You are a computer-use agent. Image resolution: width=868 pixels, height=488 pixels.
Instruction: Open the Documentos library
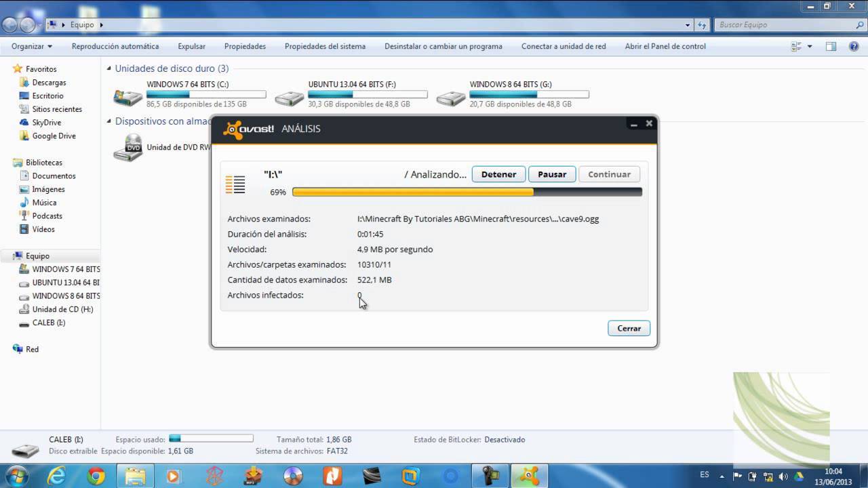point(54,176)
